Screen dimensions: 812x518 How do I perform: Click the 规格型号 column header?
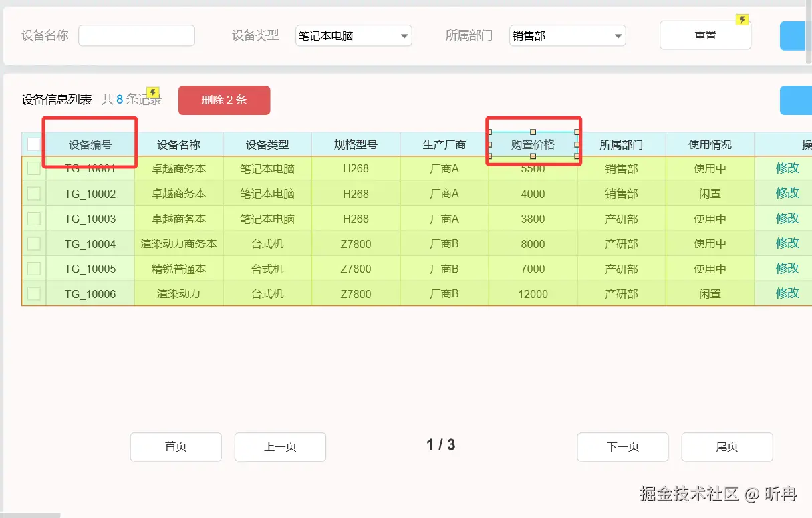click(x=356, y=144)
